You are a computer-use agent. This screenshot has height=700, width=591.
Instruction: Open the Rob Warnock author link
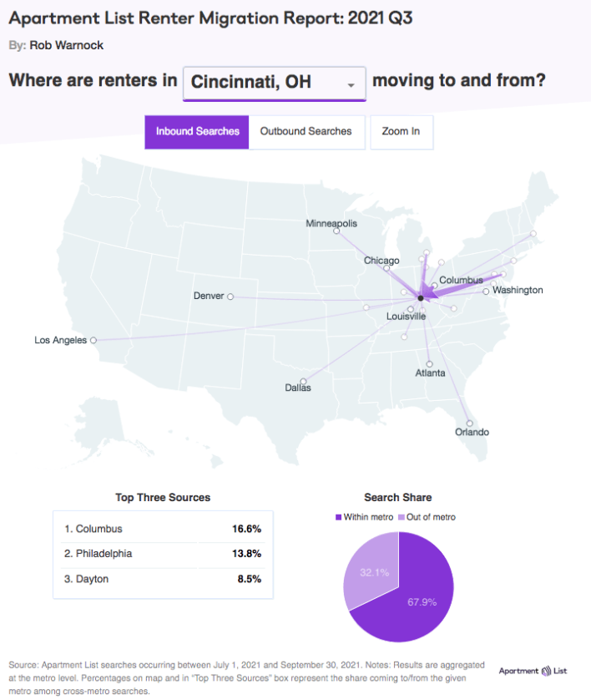(67, 46)
